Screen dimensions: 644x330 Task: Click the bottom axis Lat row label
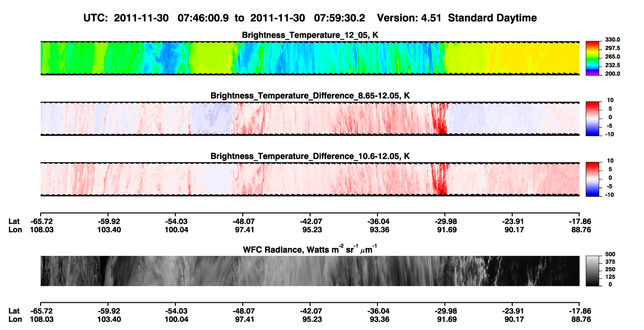(14, 311)
